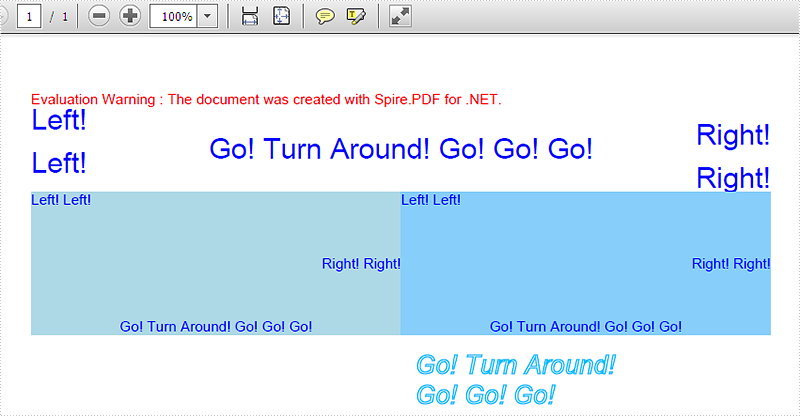Click the current page number field
Viewport: 800px width, 416px height.
29,16
